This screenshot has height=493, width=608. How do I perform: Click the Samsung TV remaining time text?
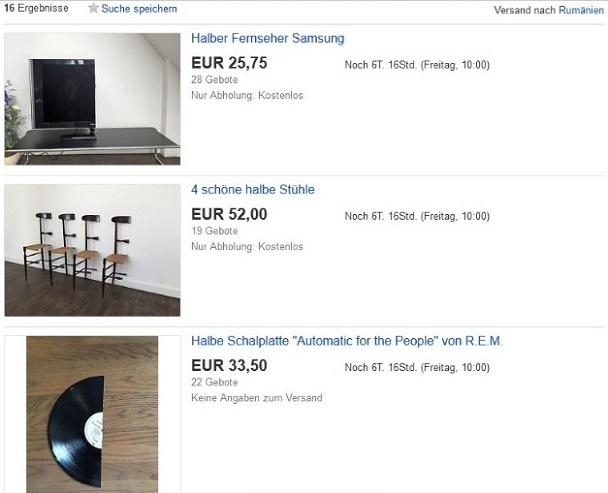417,65
